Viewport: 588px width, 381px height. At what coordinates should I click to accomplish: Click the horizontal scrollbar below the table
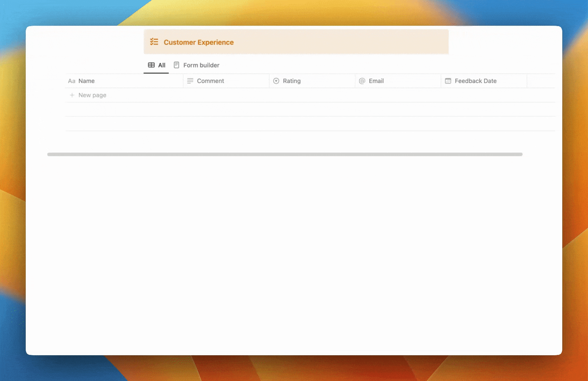[x=285, y=155]
